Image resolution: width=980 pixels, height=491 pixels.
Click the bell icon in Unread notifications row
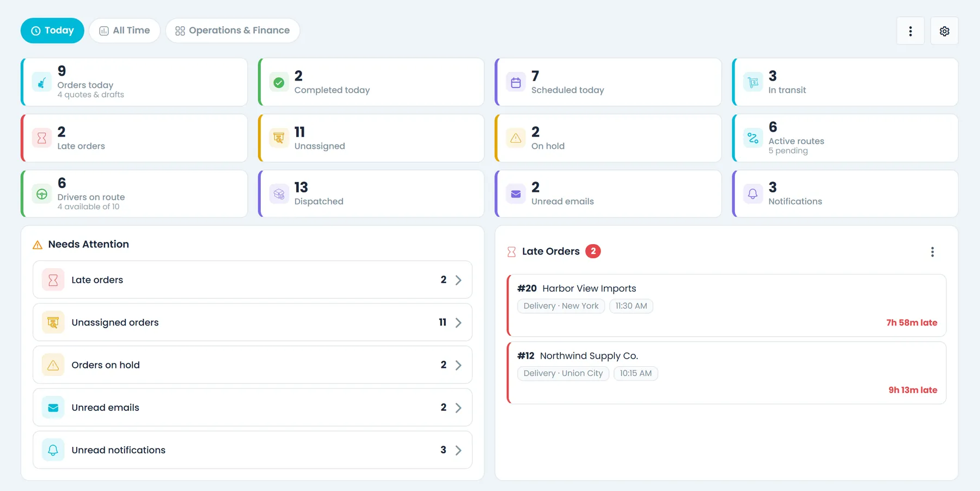53,450
